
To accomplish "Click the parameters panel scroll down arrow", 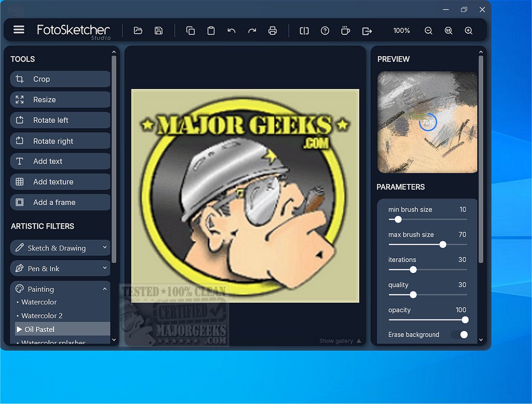I will 481,340.
